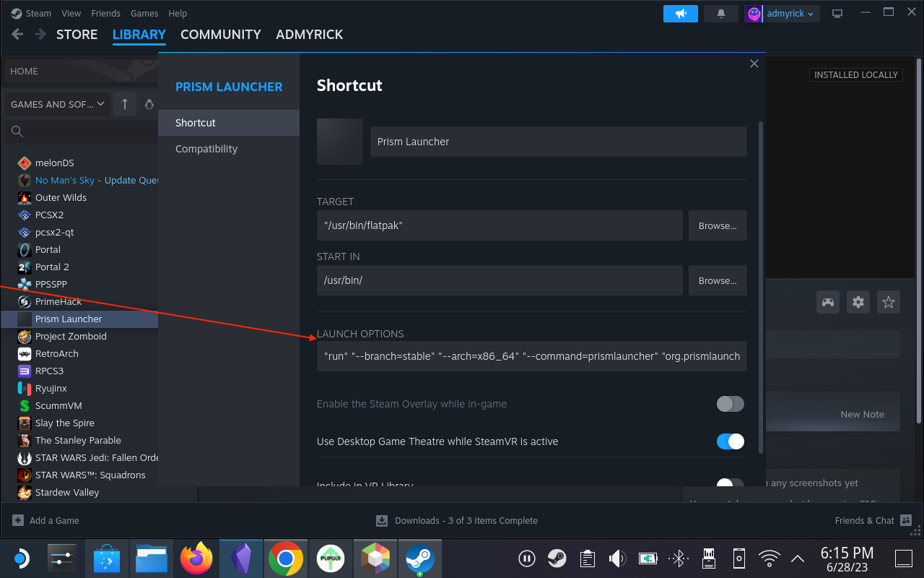Toggle Include in VR Library
The width and height of the screenshot is (924, 578).
(730, 483)
